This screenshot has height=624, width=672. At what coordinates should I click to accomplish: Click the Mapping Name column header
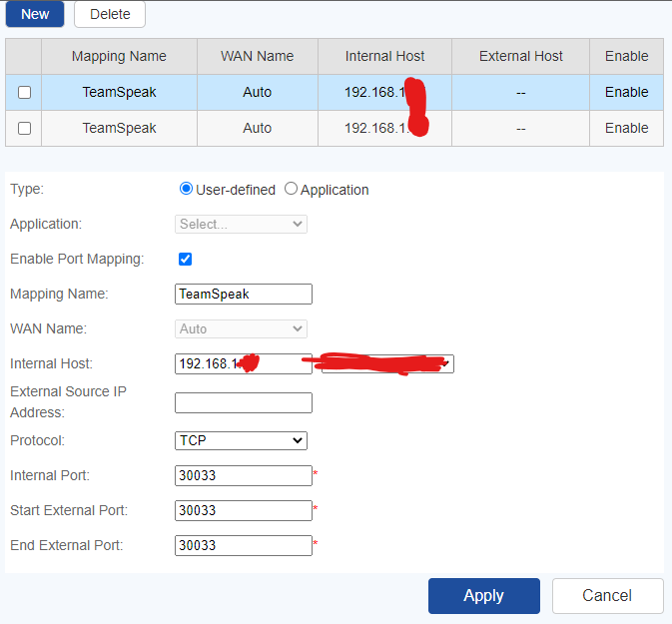[119, 56]
